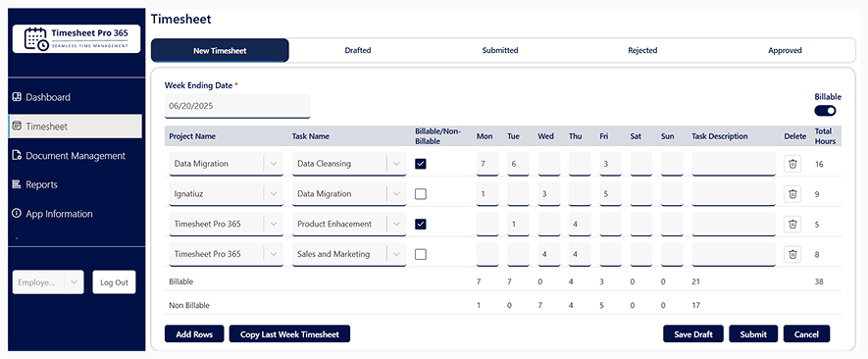The height and width of the screenshot is (359, 868).
Task: Delete the Sales and Marketing row
Action: pyautogui.click(x=792, y=254)
